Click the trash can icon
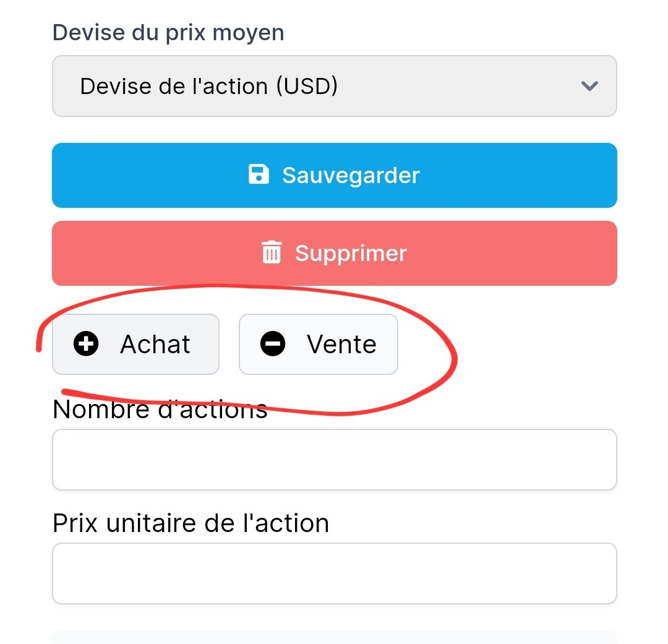 point(272,253)
